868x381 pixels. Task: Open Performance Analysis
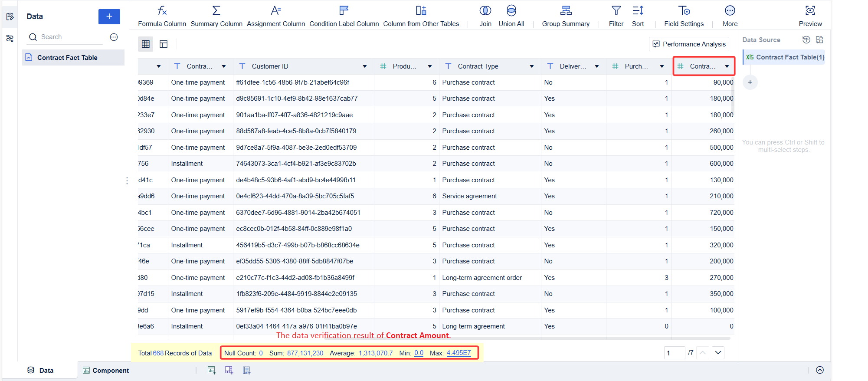click(x=689, y=44)
